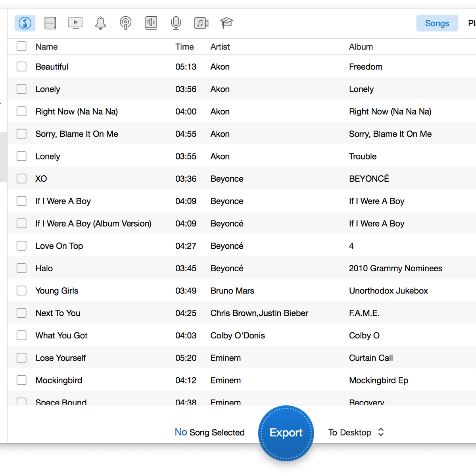Click the song name Next To You
Viewport: 476px width, 476px height.
(x=58, y=313)
